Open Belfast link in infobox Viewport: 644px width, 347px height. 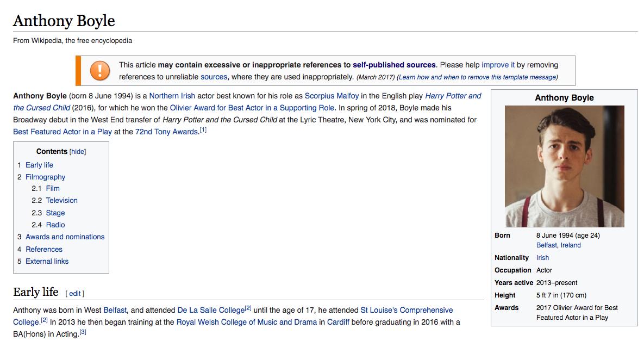(x=547, y=245)
